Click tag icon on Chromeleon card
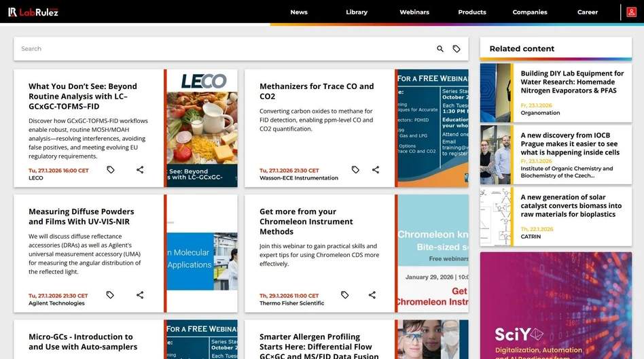The width and height of the screenshot is (644, 359). (344, 295)
